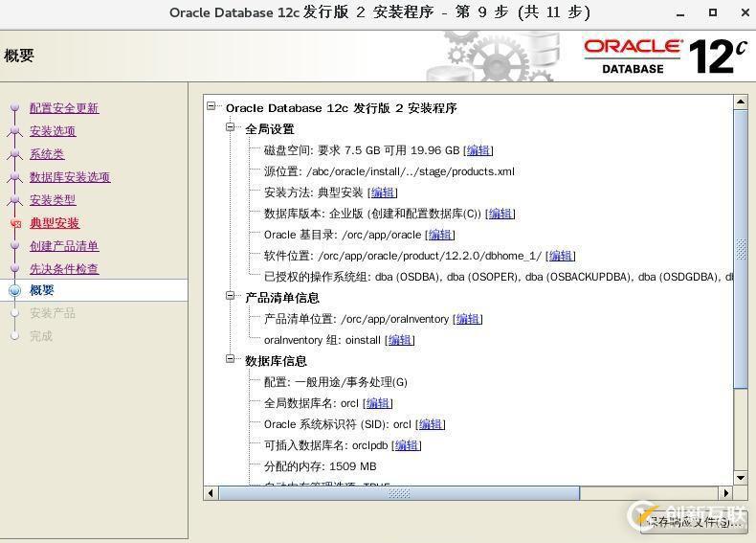
Task: Edit the 可插入数据库名 orclpdb
Action: coord(407,445)
